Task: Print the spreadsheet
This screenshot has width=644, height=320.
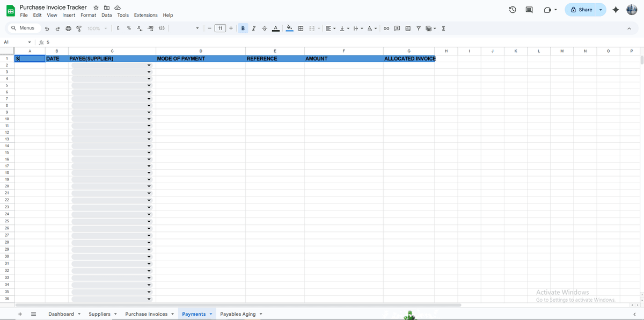Action: [x=68, y=28]
